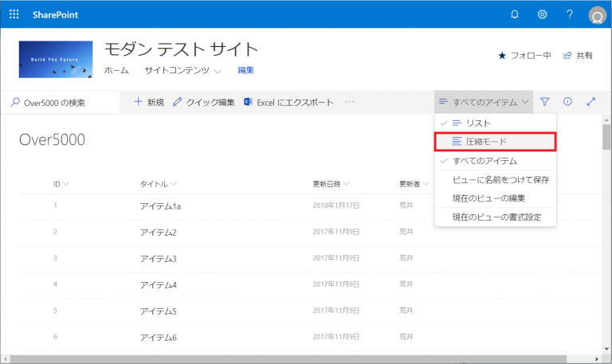Viewport: 612px width, 364px height.
Task: Open the app launcher waffle icon
Action: 14,14
